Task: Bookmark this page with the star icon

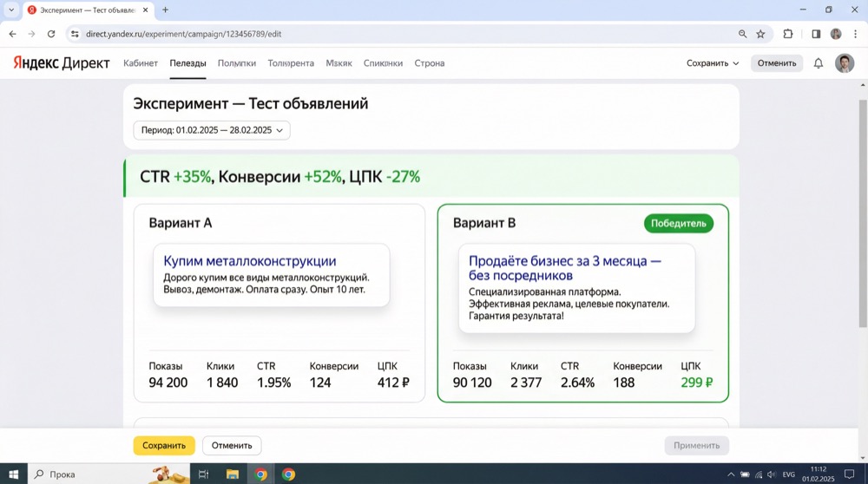Action: [760, 34]
